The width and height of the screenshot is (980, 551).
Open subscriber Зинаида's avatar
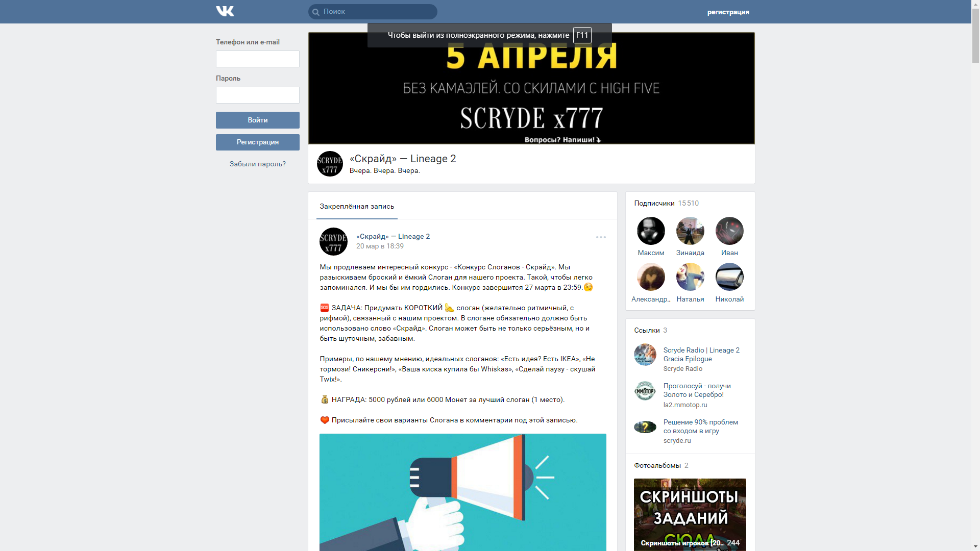click(690, 231)
